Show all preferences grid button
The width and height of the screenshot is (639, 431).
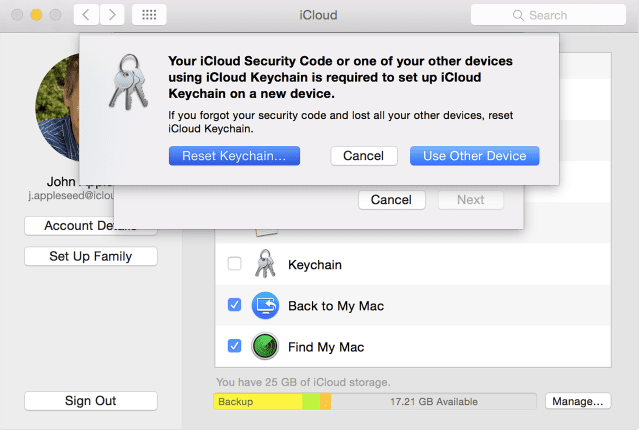point(149,15)
